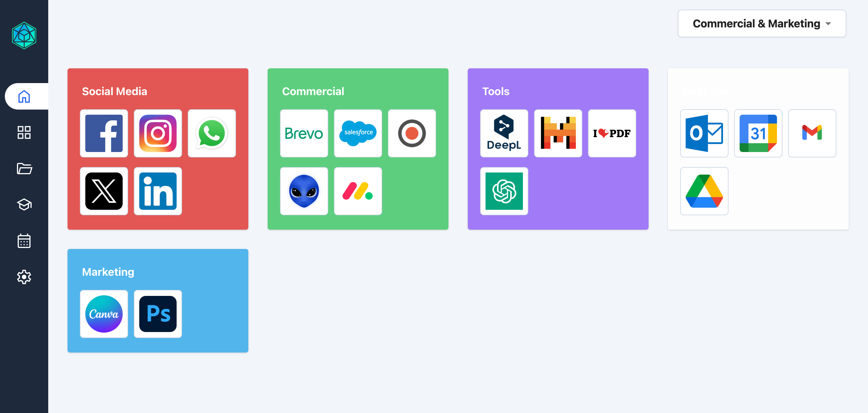Open Salesforce app
This screenshot has width=868, height=413.
[x=358, y=133]
